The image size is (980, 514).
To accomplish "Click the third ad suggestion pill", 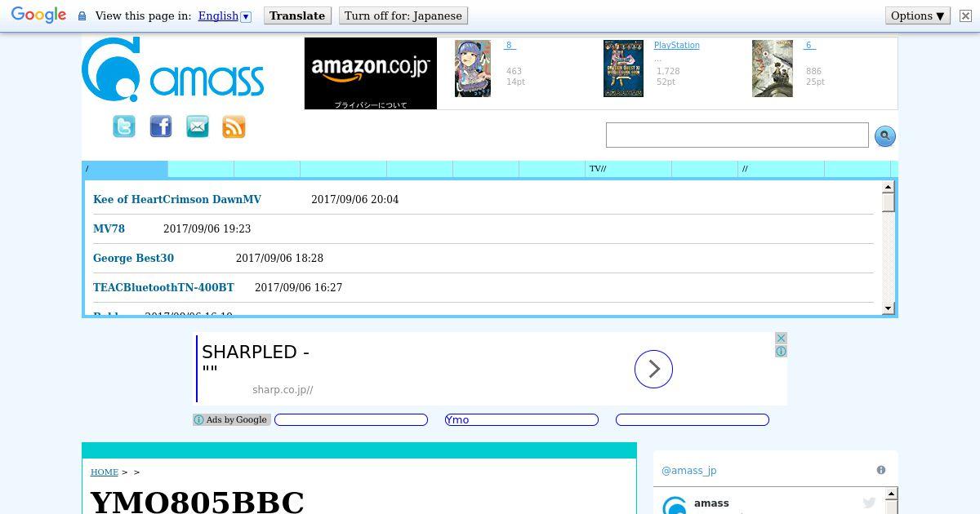I will [x=693, y=419].
